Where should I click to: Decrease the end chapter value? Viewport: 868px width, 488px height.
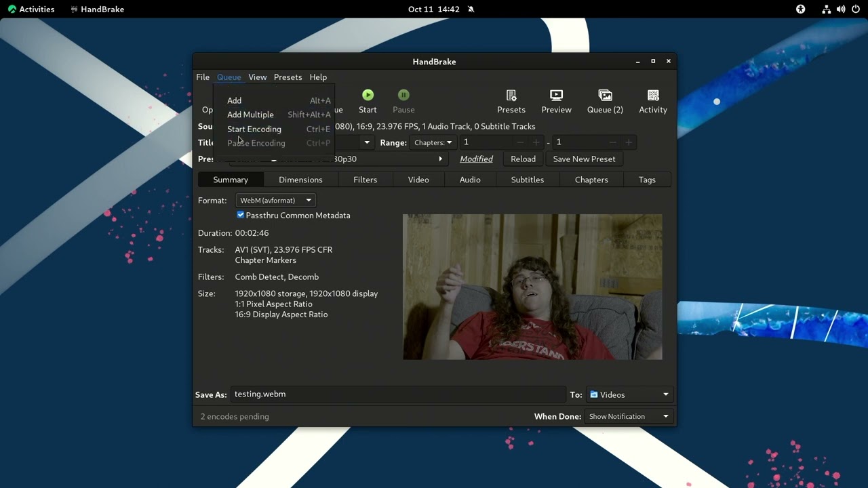coord(612,142)
